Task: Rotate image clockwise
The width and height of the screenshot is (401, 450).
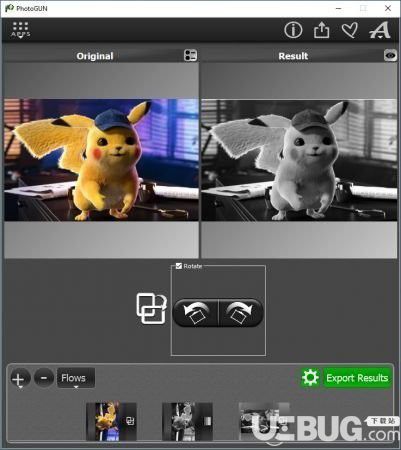Action: (x=241, y=313)
